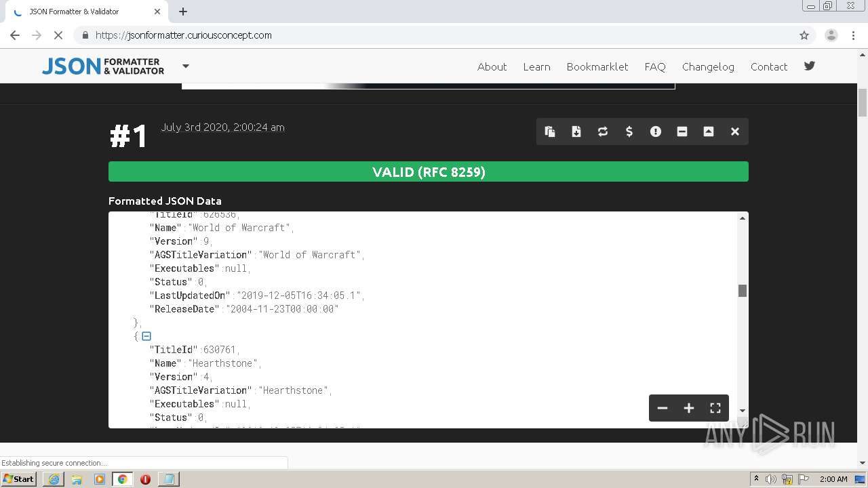Viewport: 868px width, 488px height.
Task: Remove result #1 with the X icon
Action: [x=735, y=131]
